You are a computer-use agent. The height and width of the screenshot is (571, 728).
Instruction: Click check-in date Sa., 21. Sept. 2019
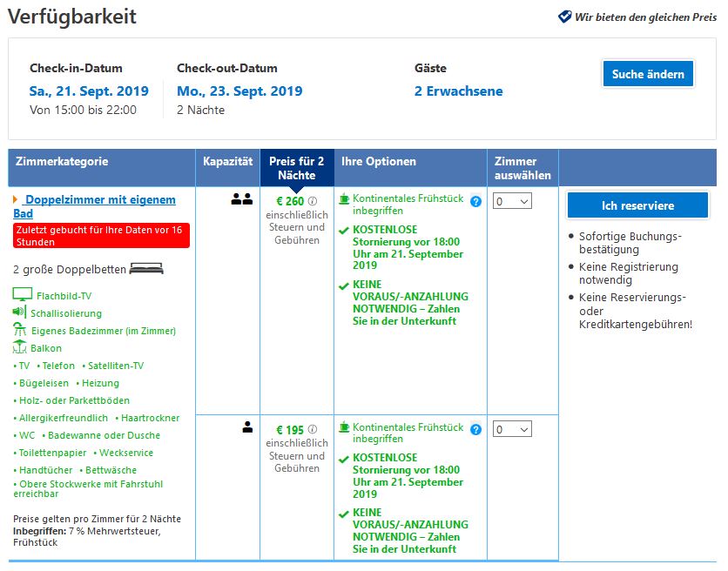89,91
